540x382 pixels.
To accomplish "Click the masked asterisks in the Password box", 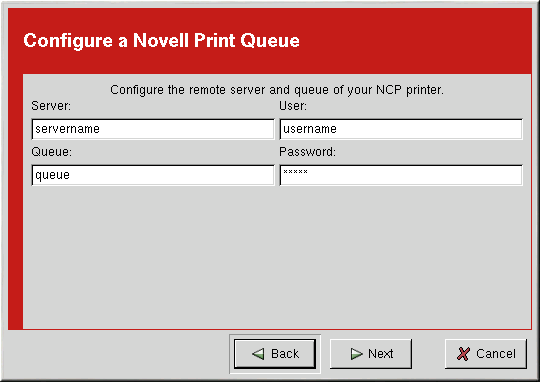I will [295, 172].
